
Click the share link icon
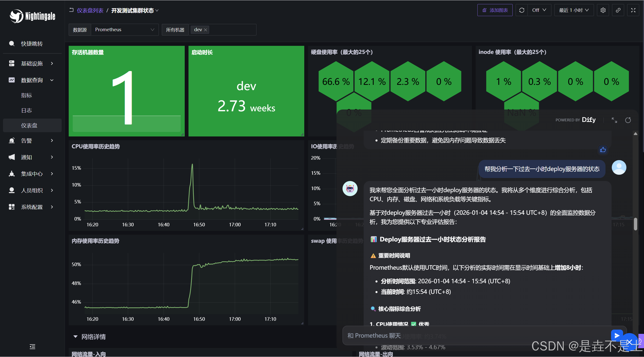point(618,10)
